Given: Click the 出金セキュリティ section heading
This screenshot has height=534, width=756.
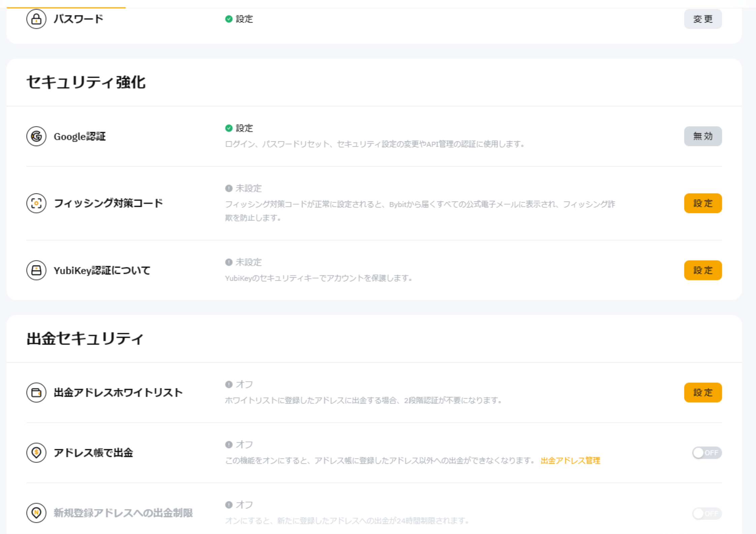Looking at the screenshot, I should [85, 339].
